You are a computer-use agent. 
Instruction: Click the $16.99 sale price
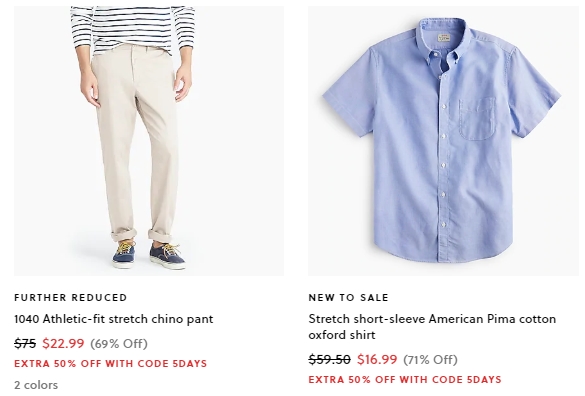[x=377, y=359]
